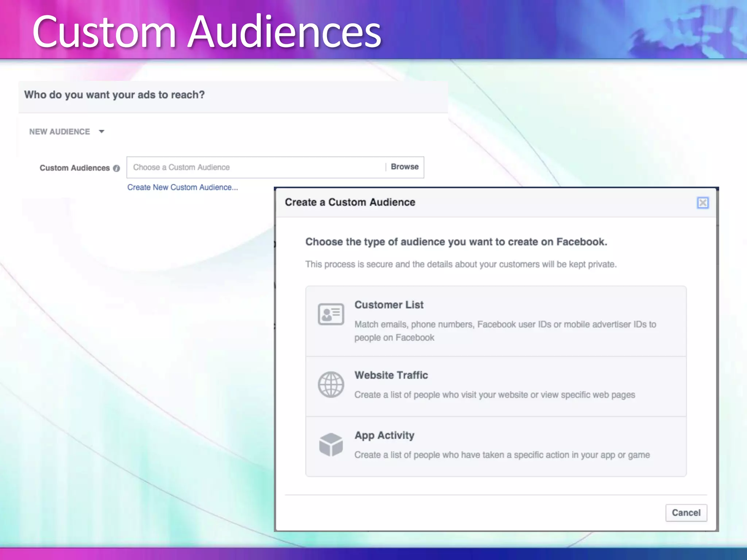This screenshot has height=560, width=747.
Task: Cancel the custom audience dialog
Action: coord(686,513)
